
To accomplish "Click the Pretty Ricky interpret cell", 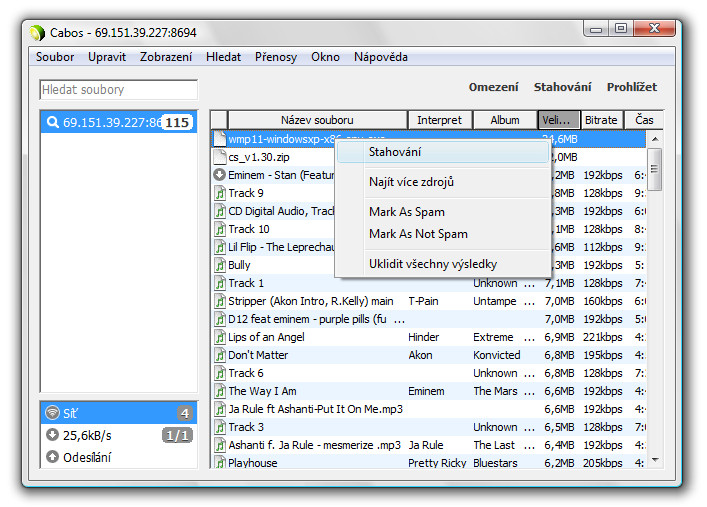I will click(x=437, y=463).
